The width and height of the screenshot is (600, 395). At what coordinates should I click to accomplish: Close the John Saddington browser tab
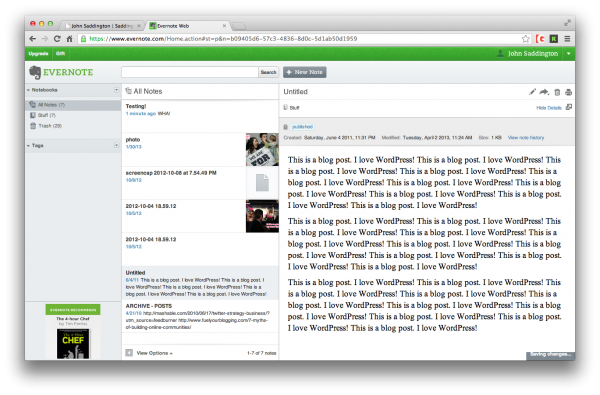(139, 26)
